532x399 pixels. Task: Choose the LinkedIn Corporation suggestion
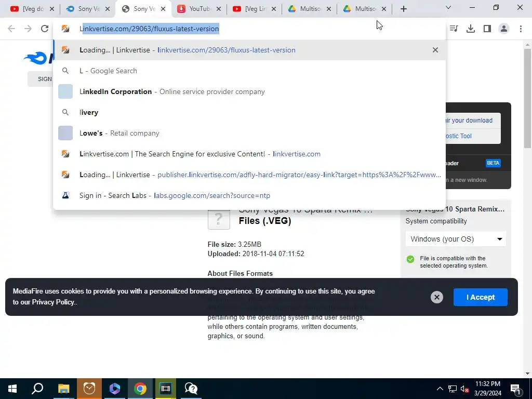(249, 91)
